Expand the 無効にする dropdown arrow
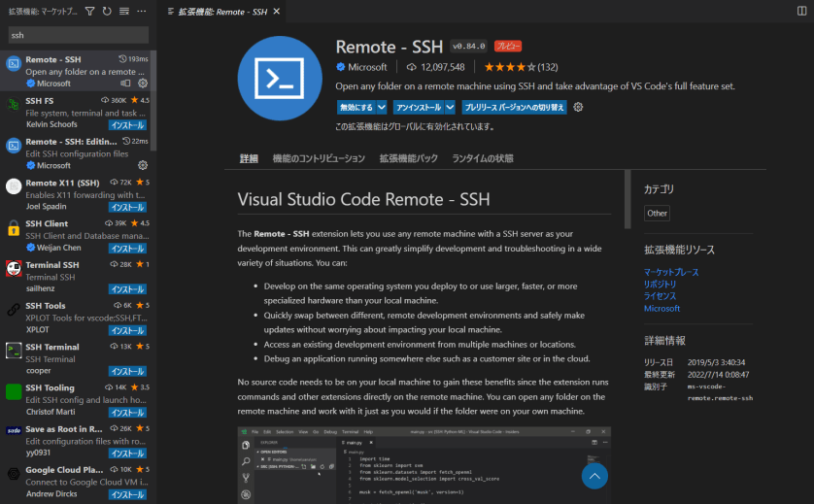Viewport: 814px width, 504px height. point(382,107)
